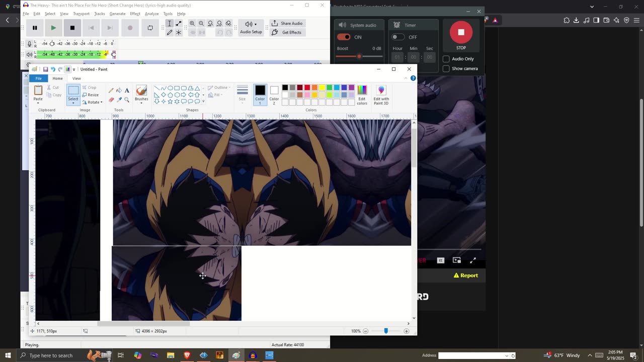The height and width of the screenshot is (362, 644).
Task: Open the Audio Setup dropdown in Audacity
Action: 251,28
